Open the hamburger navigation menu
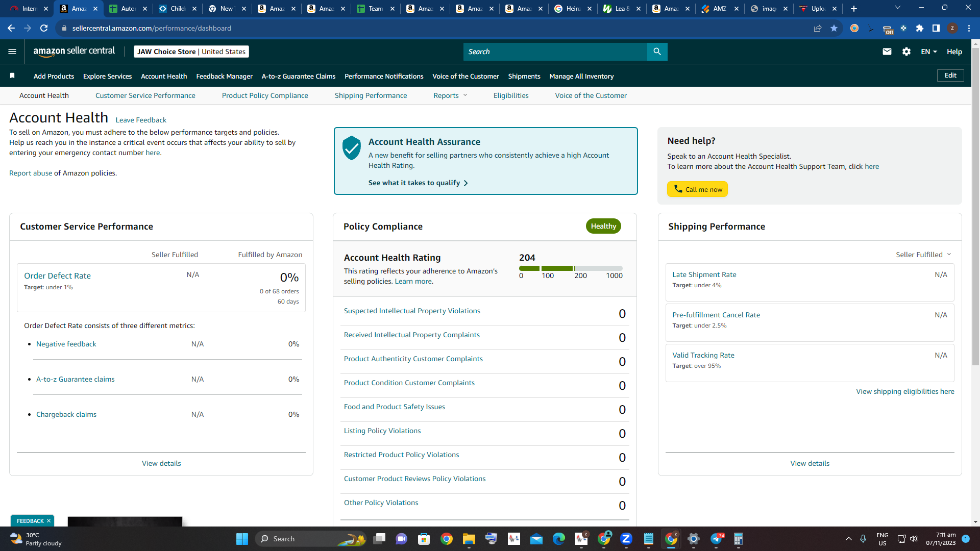The width and height of the screenshot is (980, 551). (x=12, y=52)
